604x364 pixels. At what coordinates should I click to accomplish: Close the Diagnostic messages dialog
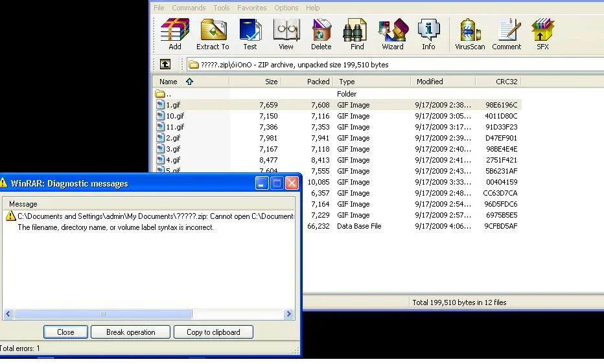click(x=65, y=332)
